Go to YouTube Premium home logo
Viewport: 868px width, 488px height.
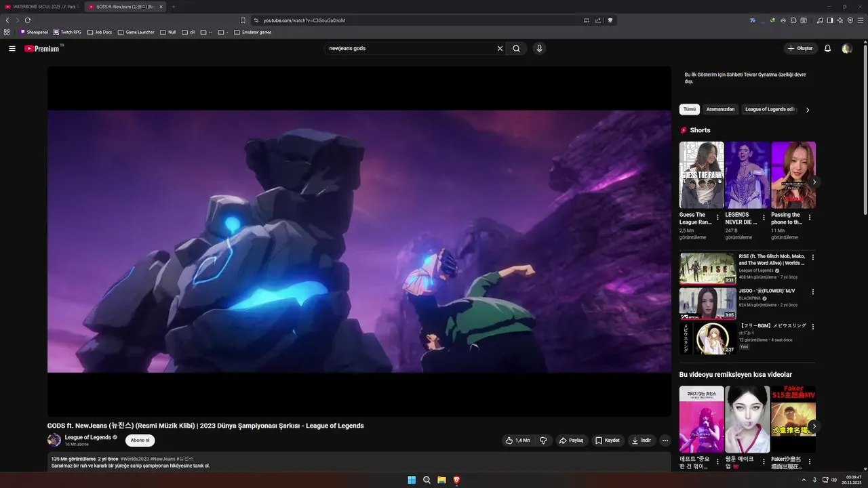[x=42, y=49]
